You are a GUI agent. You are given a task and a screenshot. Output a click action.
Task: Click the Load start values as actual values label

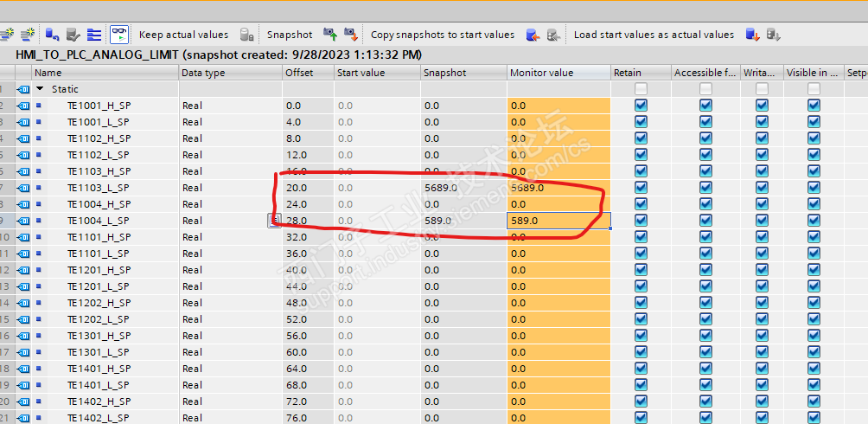654,35
